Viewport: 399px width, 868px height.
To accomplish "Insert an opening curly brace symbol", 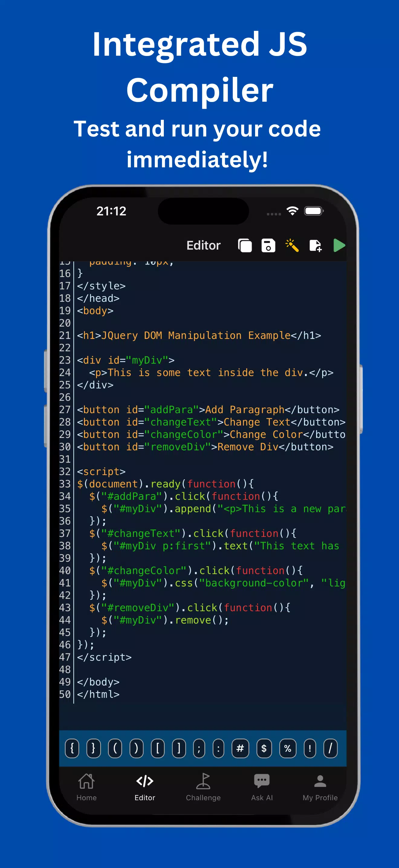I will click(x=72, y=748).
